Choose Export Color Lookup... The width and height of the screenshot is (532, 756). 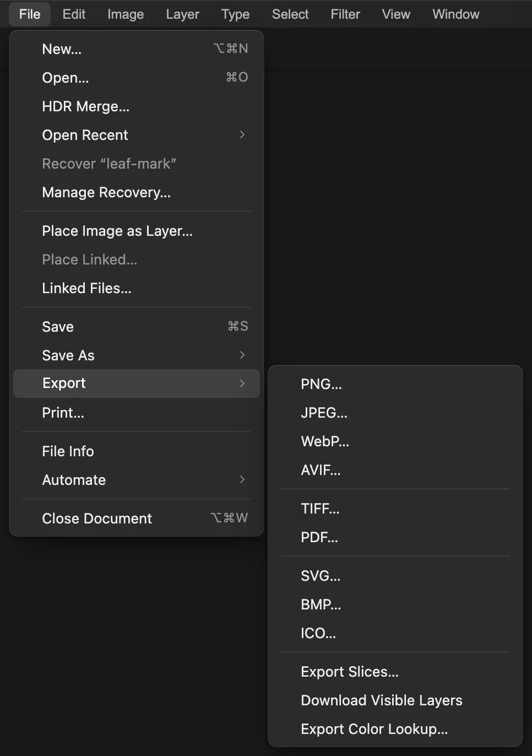pyautogui.click(x=395, y=729)
